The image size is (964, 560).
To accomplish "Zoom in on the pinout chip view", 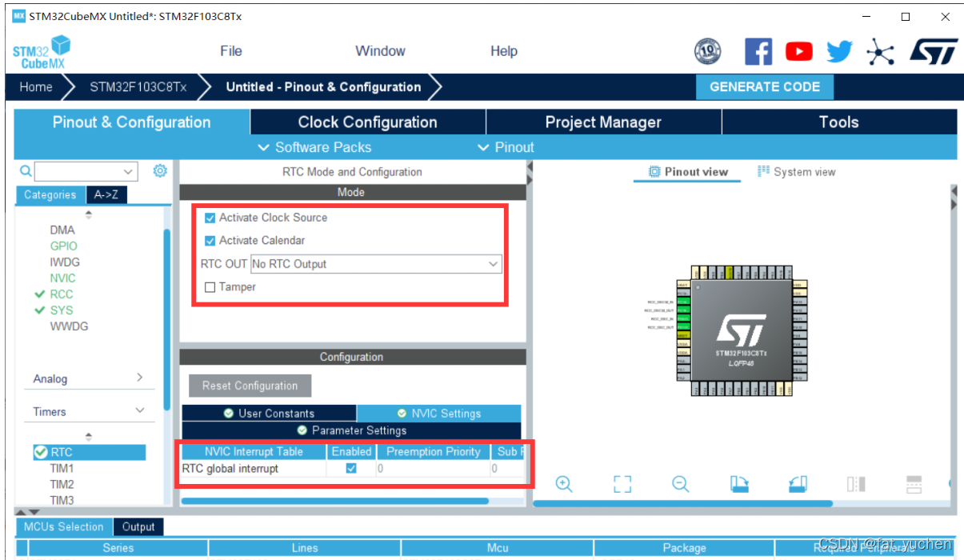I will tap(564, 483).
